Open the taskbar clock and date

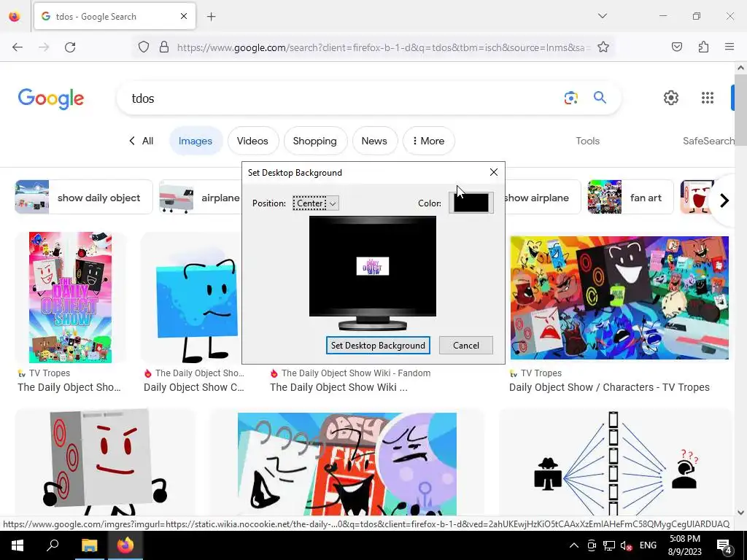tap(684, 545)
